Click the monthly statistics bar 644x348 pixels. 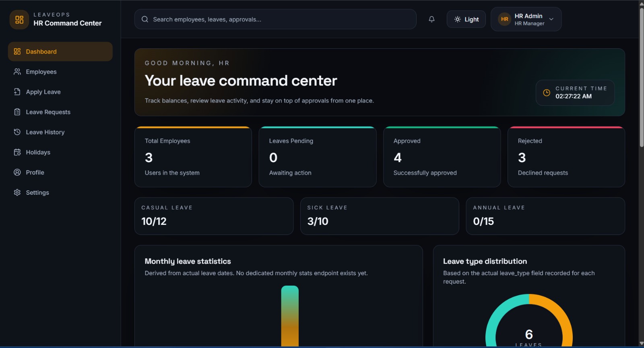[290, 316]
